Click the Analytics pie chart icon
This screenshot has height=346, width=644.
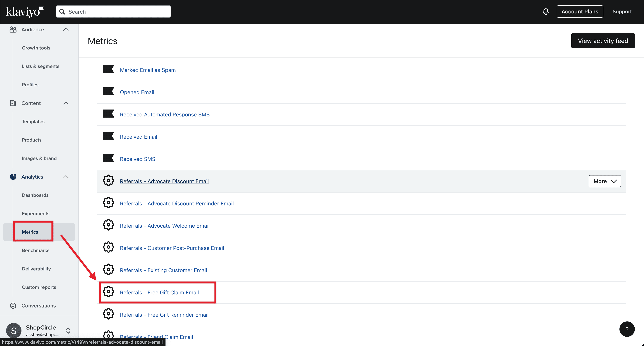(13, 177)
